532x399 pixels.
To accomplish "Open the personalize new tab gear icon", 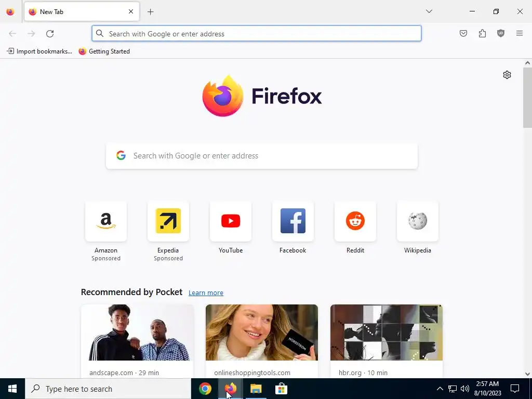I will point(507,75).
